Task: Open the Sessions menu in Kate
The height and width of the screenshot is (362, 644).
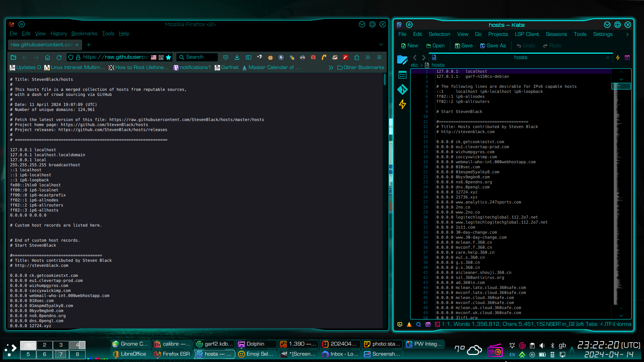Action: [556, 34]
